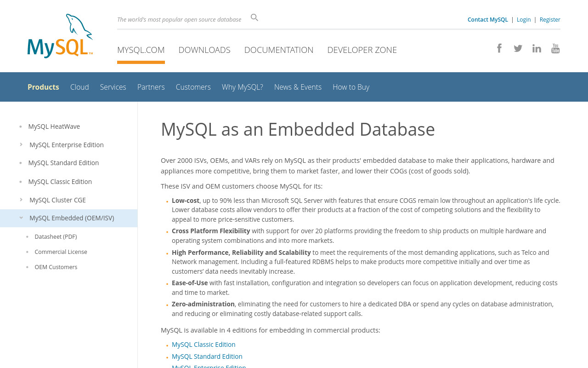The height and width of the screenshot is (368, 588).
Task: Open the YouTube icon
Action: click(555, 48)
